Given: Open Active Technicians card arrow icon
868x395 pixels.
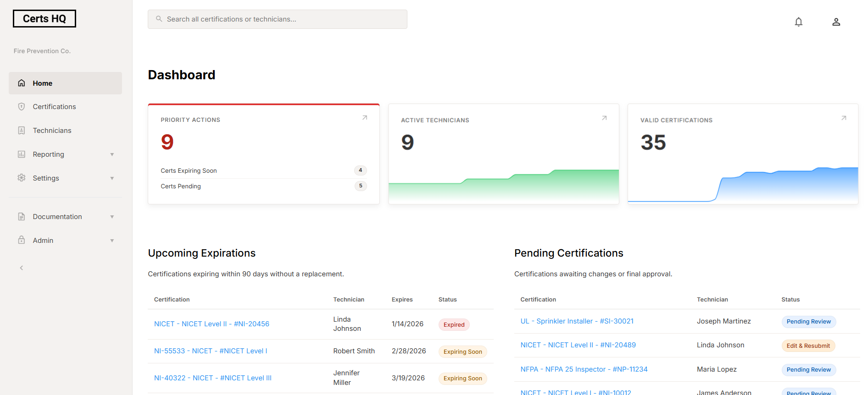Looking at the screenshot, I should [604, 118].
